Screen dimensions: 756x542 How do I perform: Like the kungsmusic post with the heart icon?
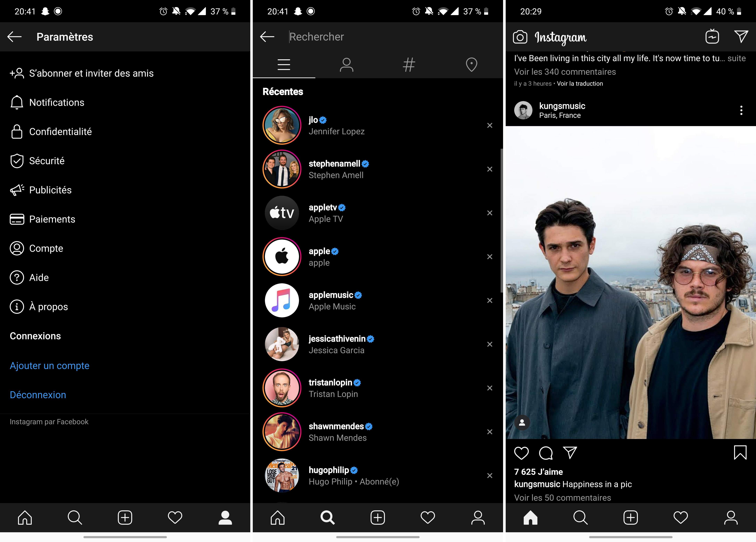522,453
